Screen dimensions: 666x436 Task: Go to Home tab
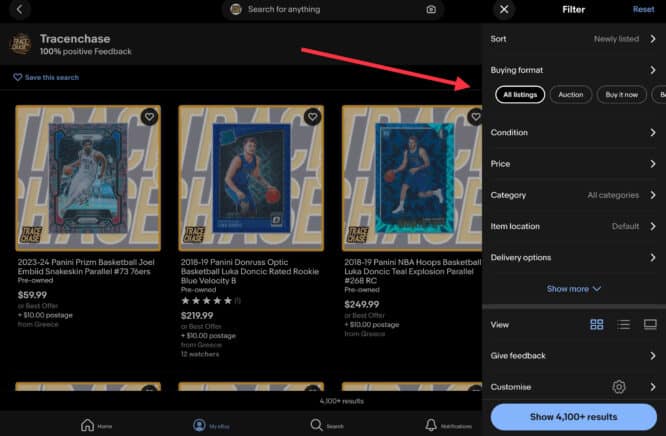[x=96, y=425]
